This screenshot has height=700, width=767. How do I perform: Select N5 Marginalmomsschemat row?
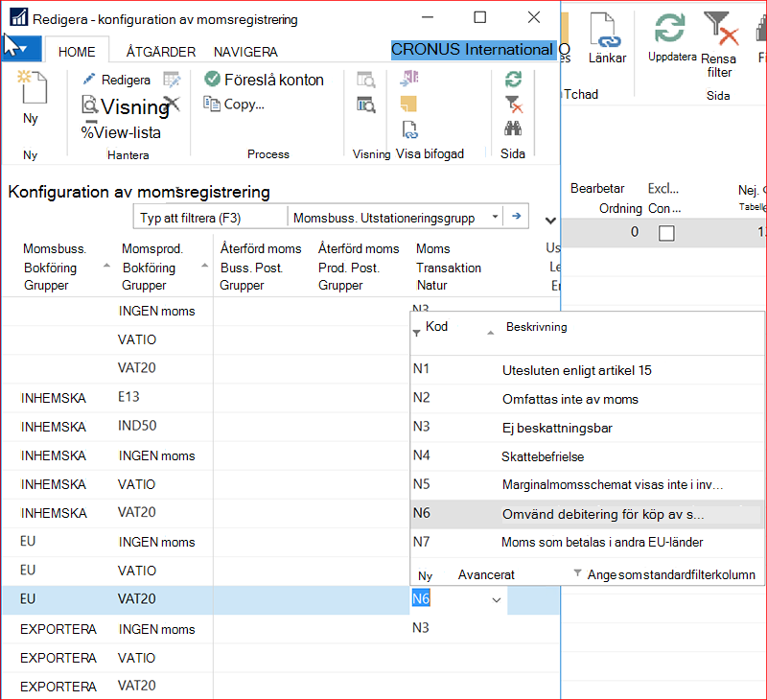pyautogui.click(x=587, y=485)
